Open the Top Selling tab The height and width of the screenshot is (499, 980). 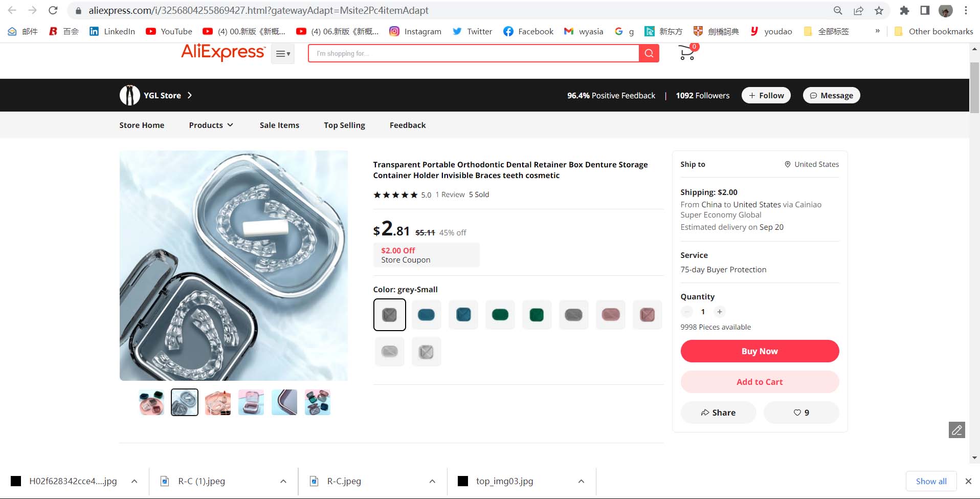point(344,125)
